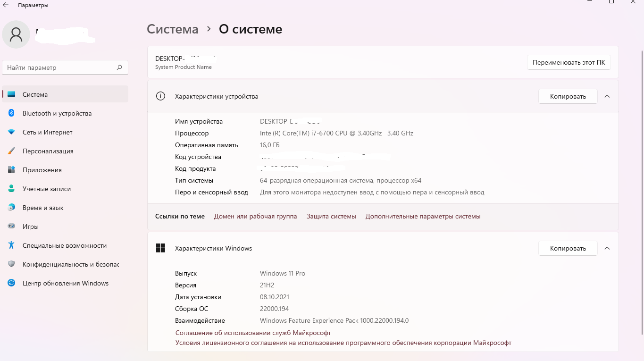Click the Система monitor icon in sidebar
Image resolution: width=644 pixels, height=361 pixels.
(x=11, y=94)
